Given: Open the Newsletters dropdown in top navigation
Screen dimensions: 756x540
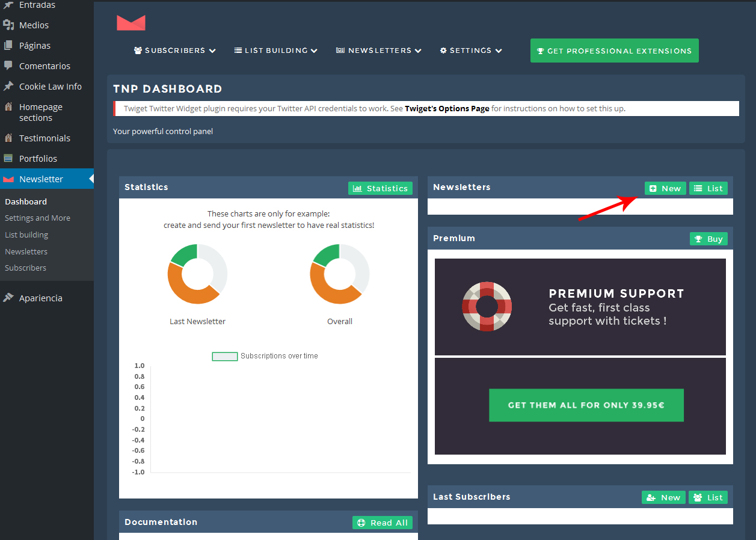Looking at the screenshot, I should (x=379, y=51).
